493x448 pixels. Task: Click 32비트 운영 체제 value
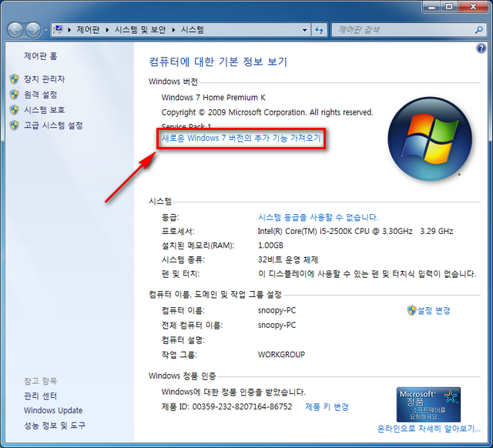coord(288,260)
